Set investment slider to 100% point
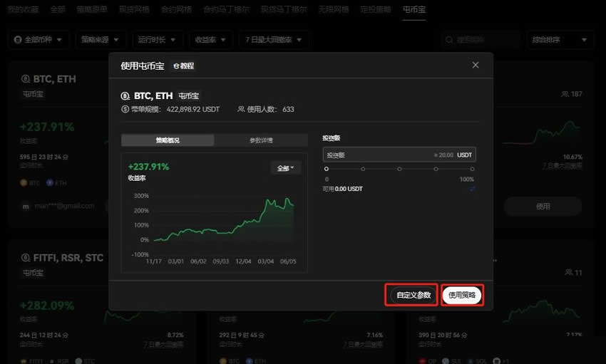Viewport: 606px width, 364px height. point(472,170)
